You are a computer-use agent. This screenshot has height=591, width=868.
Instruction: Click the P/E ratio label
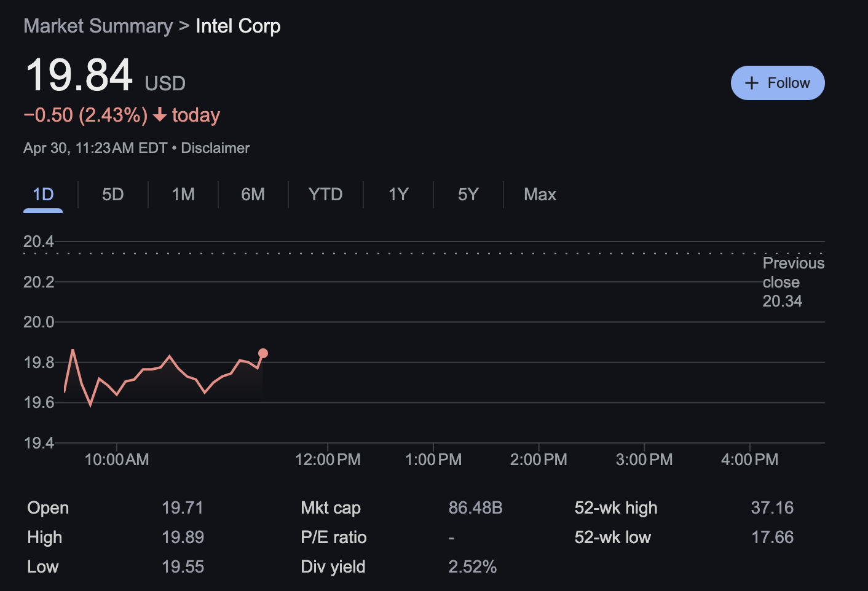334,538
